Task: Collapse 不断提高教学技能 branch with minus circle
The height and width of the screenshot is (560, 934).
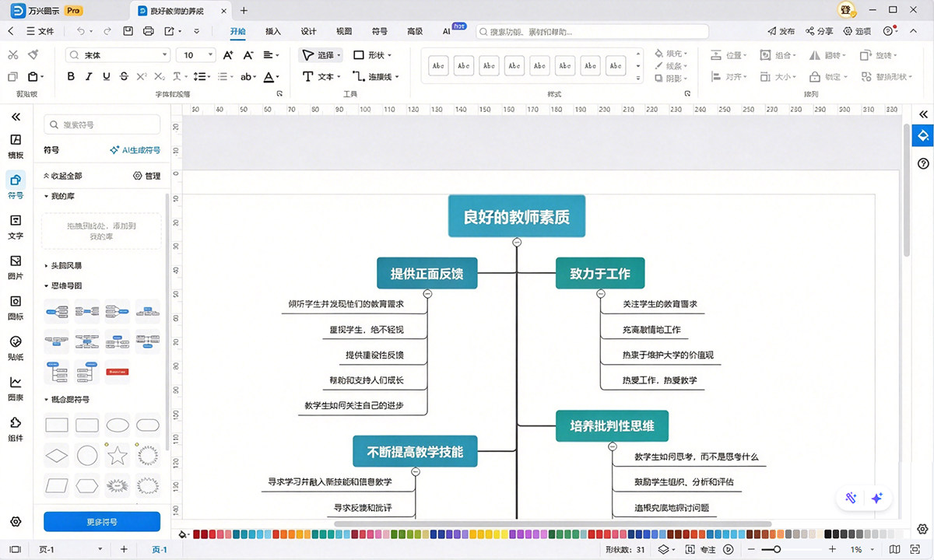Action: [416, 471]
